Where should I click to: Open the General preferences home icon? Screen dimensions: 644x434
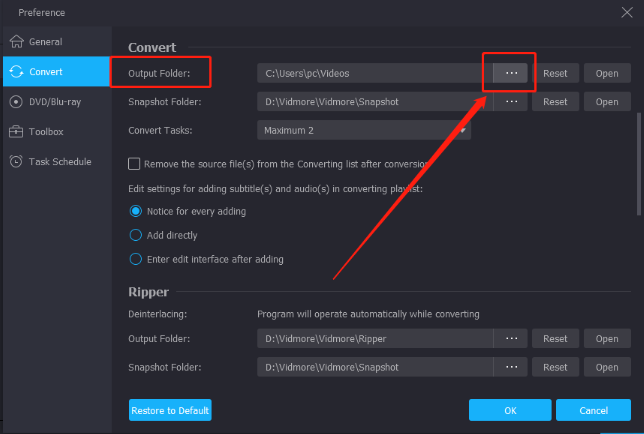pos(17,41)
